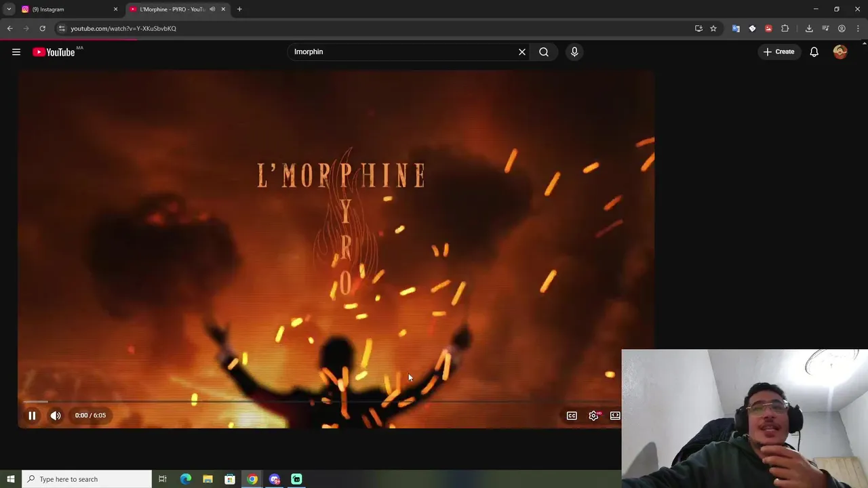Mute the video volume
Viewport: 868px width, 488px height.
point(56,415)
